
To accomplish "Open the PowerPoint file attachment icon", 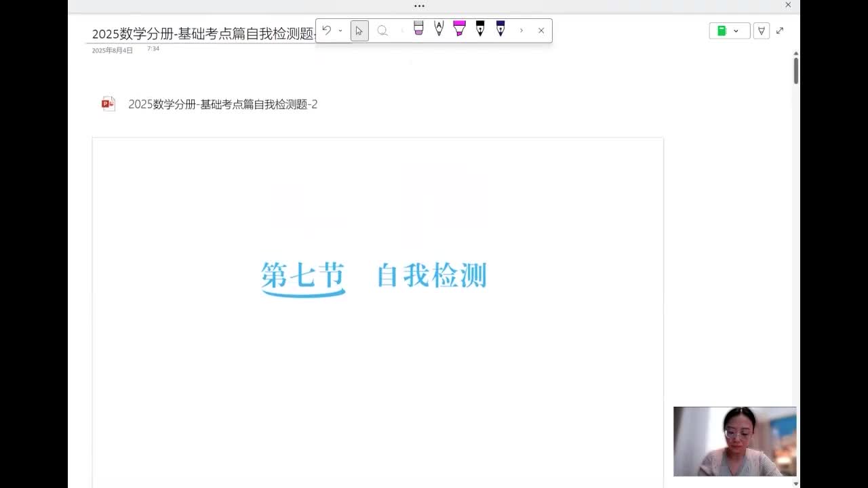I will coord(108,104).
